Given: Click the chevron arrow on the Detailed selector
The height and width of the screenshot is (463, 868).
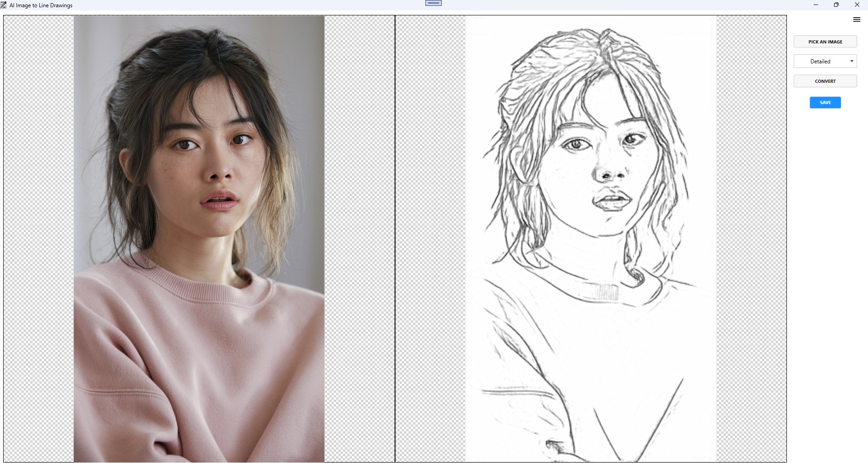Looking at the screenshot, I should coord(852,61).
